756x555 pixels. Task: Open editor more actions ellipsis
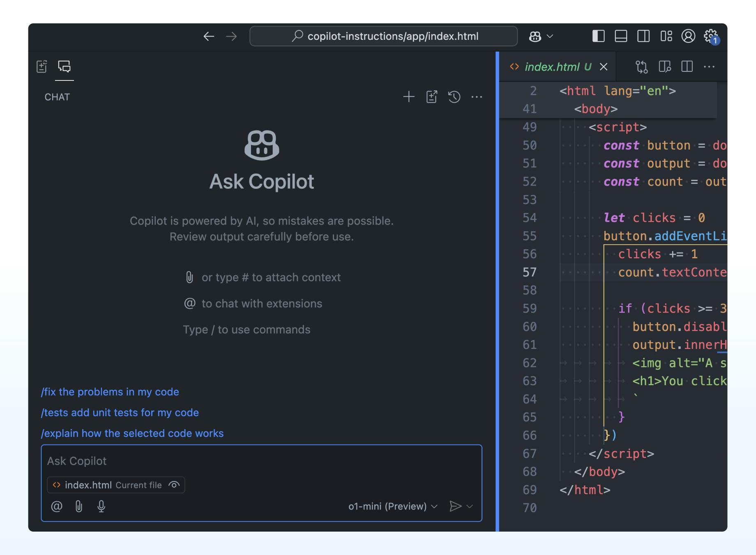[x=709, y=67]
